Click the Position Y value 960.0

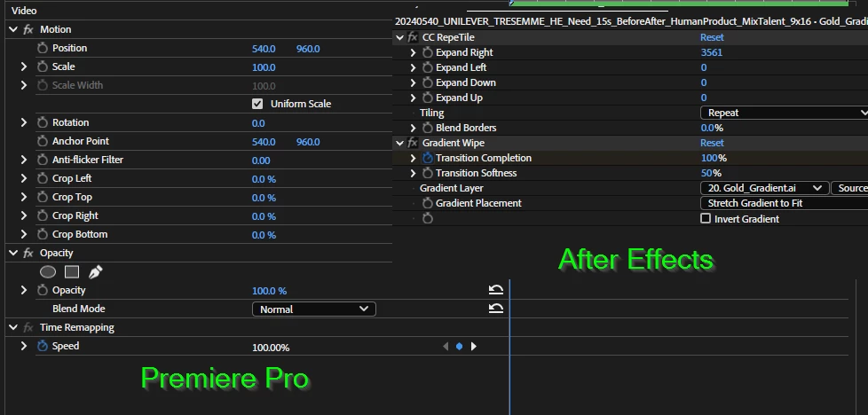(308, 49)
